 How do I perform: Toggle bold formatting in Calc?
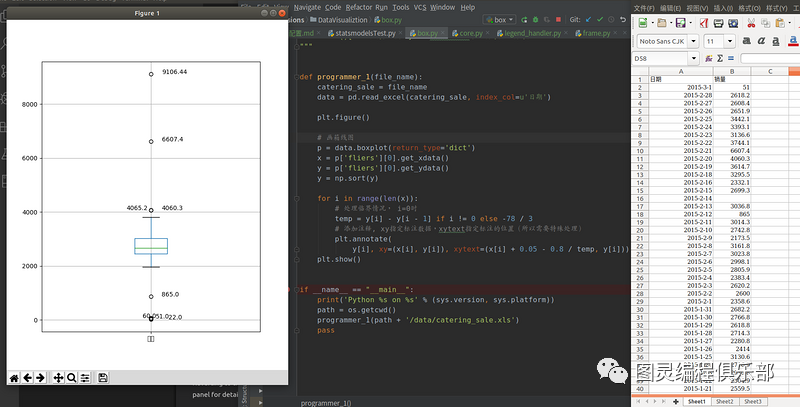746,41
